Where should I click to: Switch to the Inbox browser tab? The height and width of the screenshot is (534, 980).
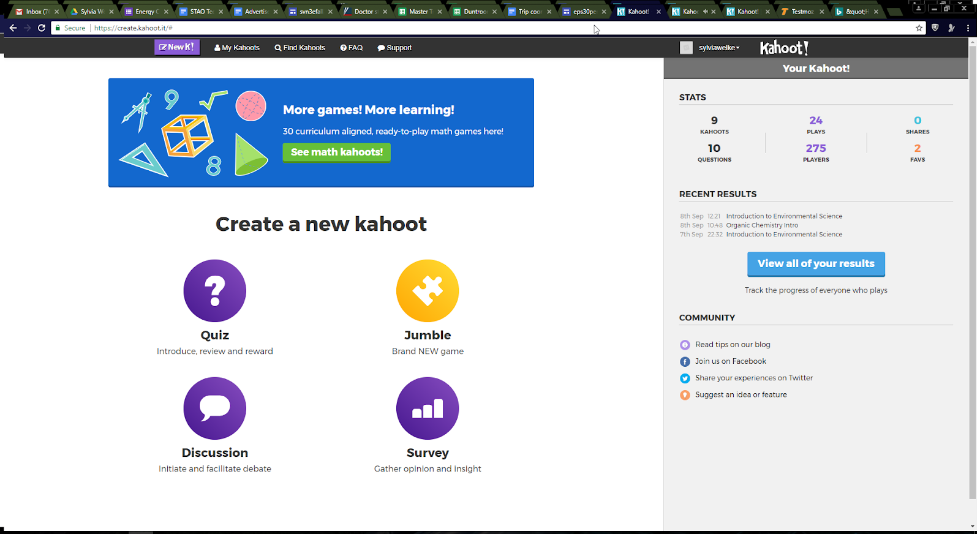click(x=37, y=12)
